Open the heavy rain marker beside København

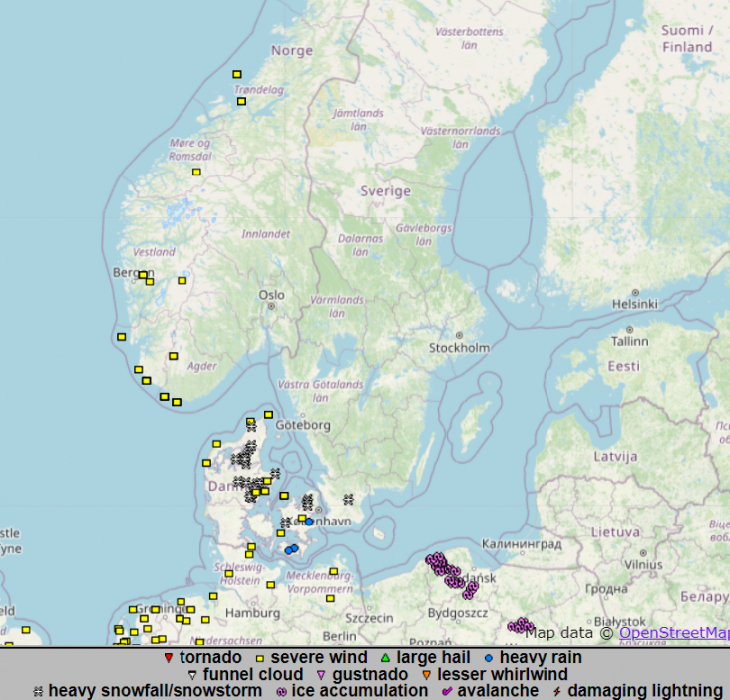pyautogui.click(x=309, y=522)
